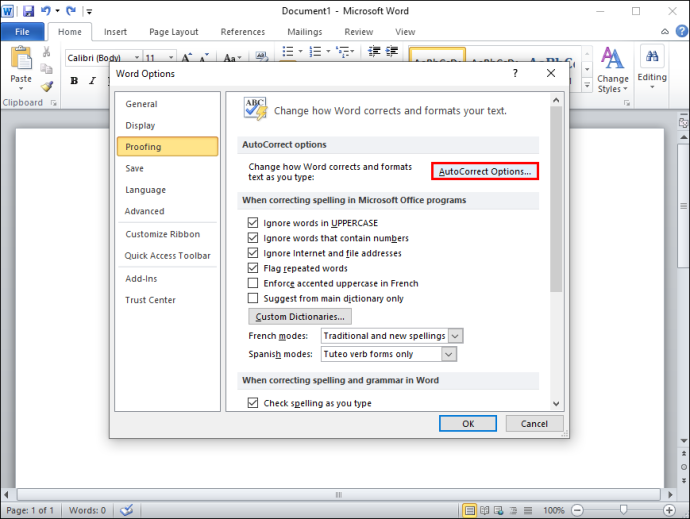690x519 pixels.
Task: Click Increase Indent icon
Action: pos(392,52)
